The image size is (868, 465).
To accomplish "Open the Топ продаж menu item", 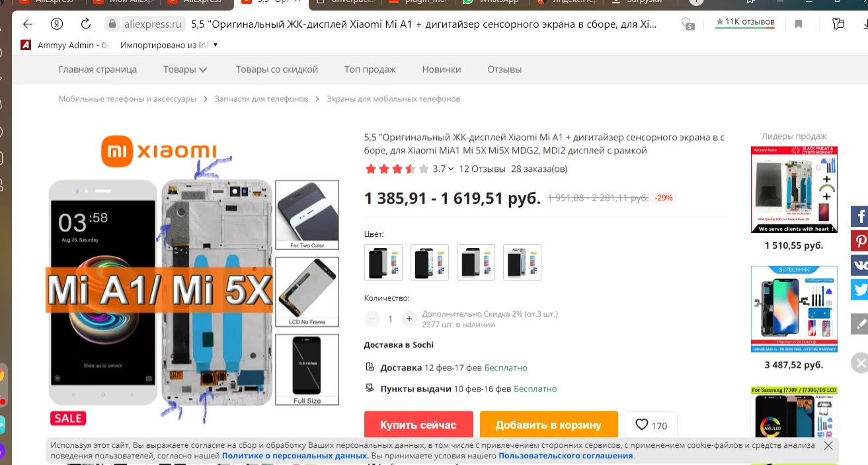I will tap(370, 69).
